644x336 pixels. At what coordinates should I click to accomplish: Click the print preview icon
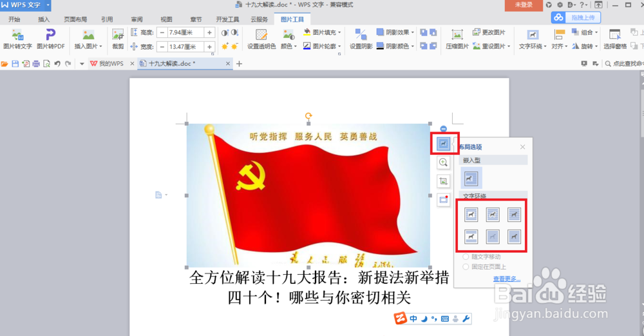(x=46, y=64)
